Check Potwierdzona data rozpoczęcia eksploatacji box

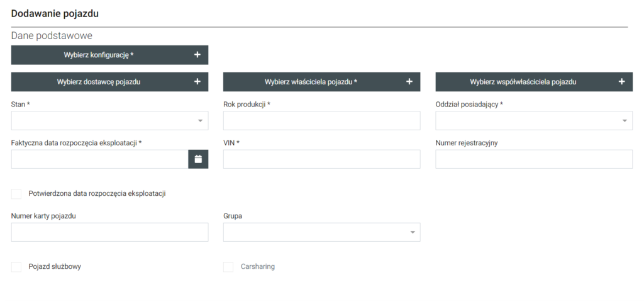(x=16, y=194)
